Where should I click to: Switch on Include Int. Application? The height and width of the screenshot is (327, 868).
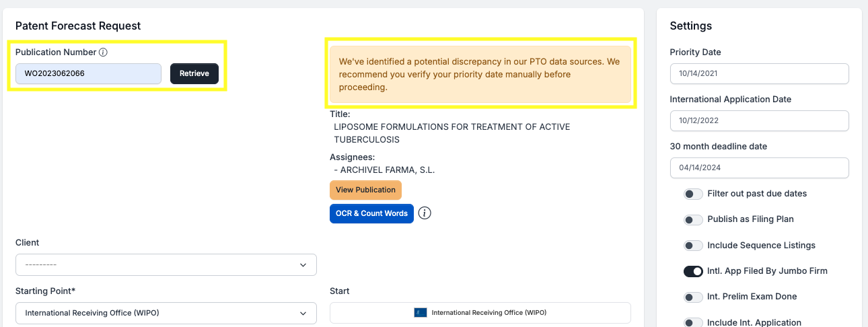[693, 322]
